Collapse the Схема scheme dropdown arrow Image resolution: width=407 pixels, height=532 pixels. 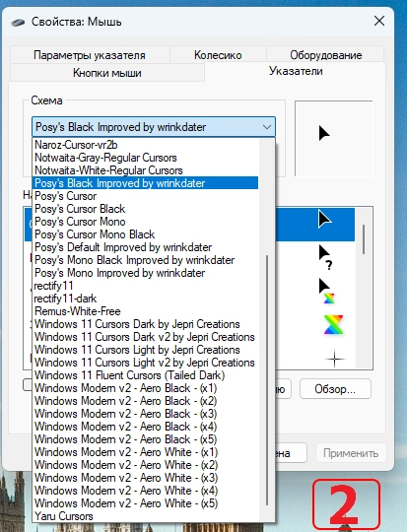[x=267, y=127]
